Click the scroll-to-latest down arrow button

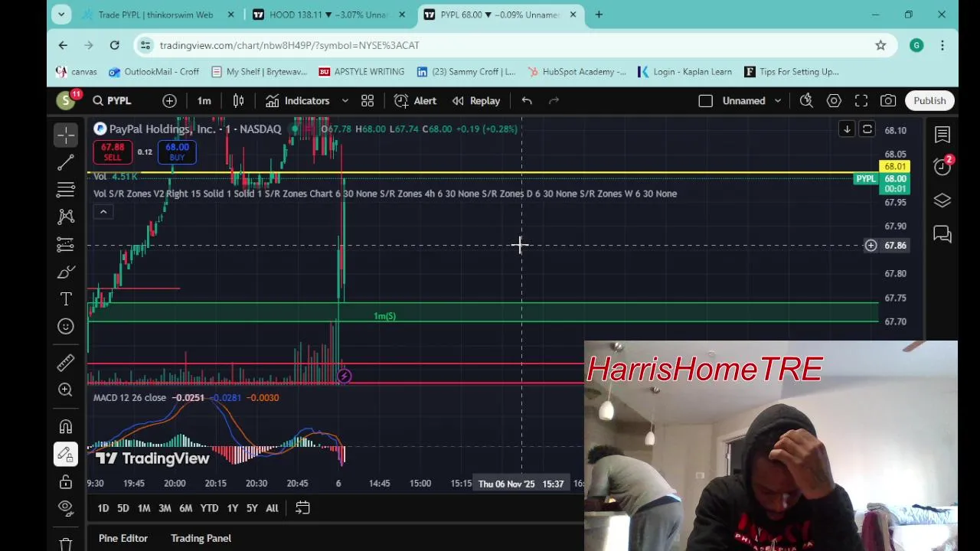click(x=847, y=129)
